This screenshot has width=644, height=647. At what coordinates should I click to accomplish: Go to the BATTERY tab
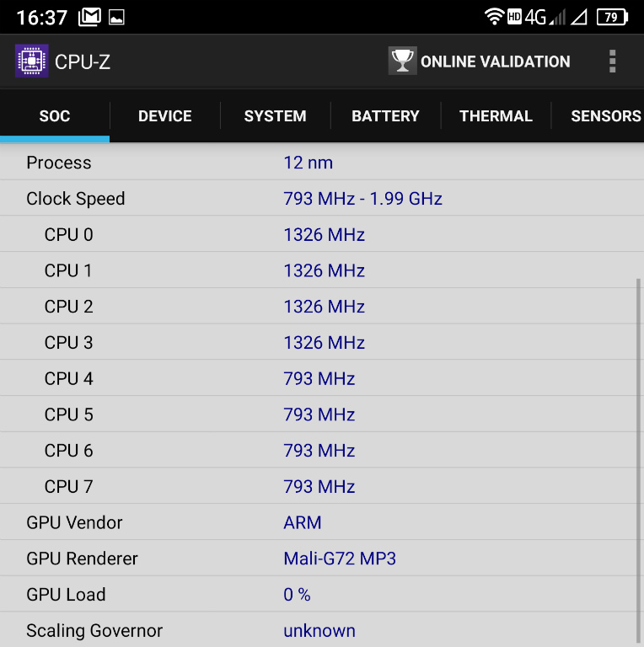385,116
